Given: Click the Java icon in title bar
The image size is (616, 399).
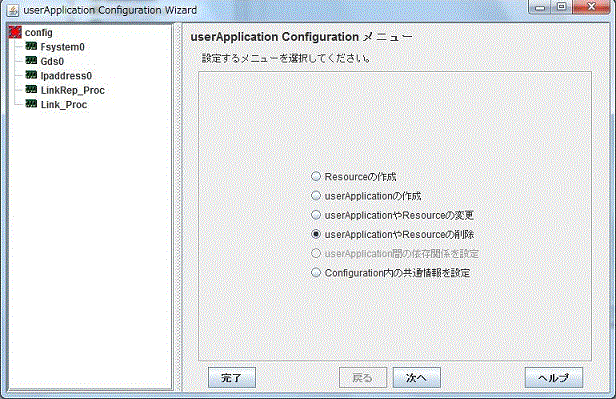Looking at the screenshot, I should click(x=13, y=10).
